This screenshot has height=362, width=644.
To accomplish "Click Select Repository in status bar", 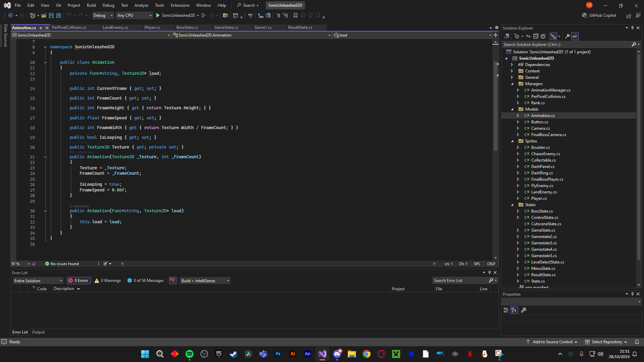I will [x=606, y=342].
